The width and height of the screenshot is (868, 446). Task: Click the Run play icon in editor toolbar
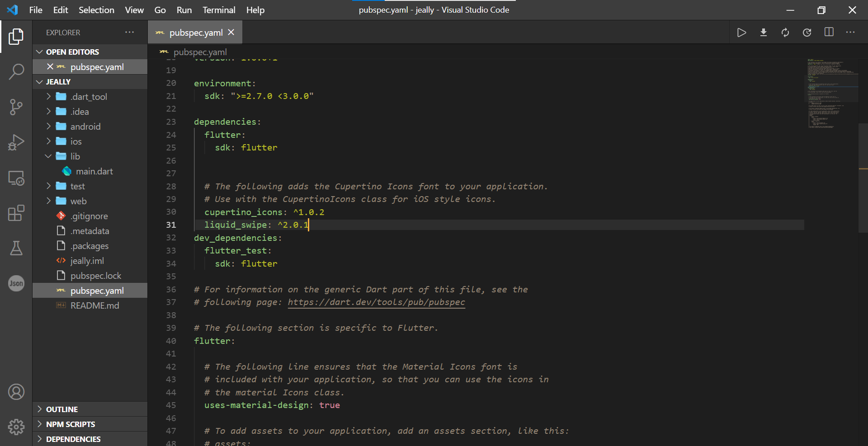pos(741,33)
